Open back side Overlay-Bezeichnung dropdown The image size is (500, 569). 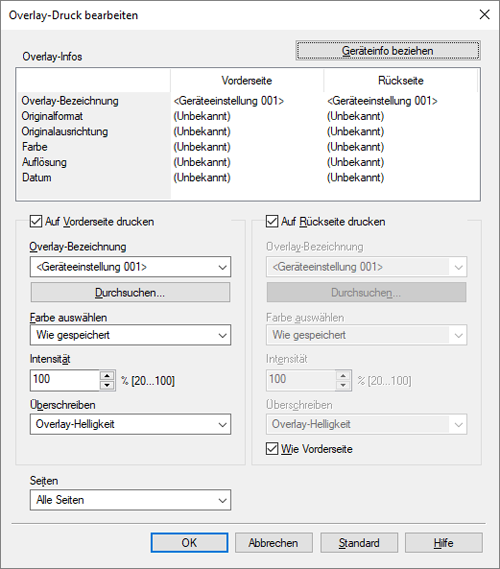(x=366, y=267)
